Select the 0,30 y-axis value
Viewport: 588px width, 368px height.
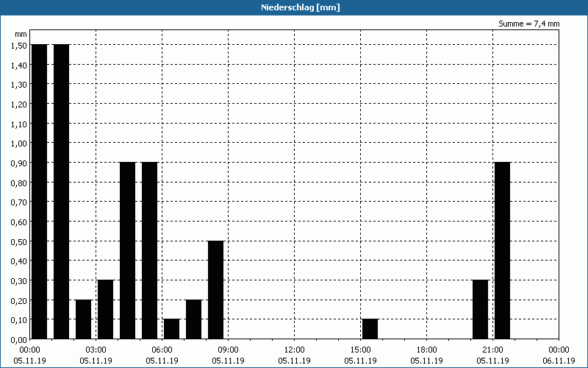pos(19,281)
